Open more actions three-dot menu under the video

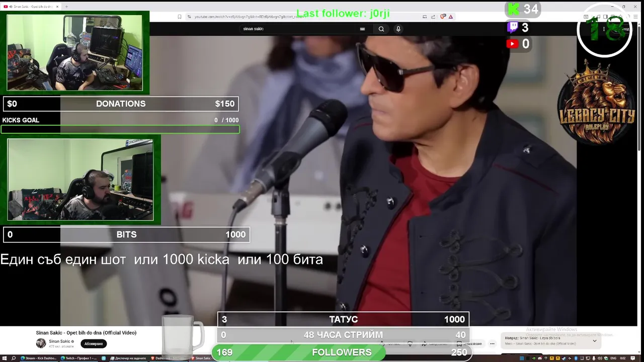(x=492, y=344)
